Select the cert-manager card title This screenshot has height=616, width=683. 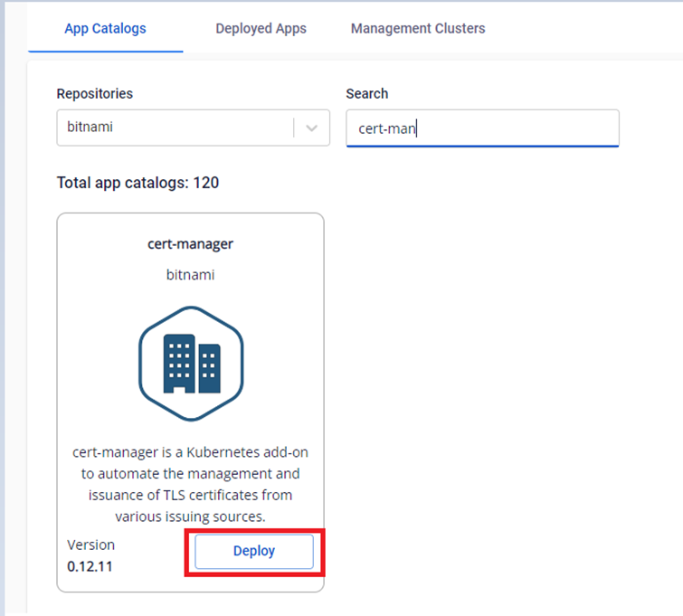click(x=190, y=244)
